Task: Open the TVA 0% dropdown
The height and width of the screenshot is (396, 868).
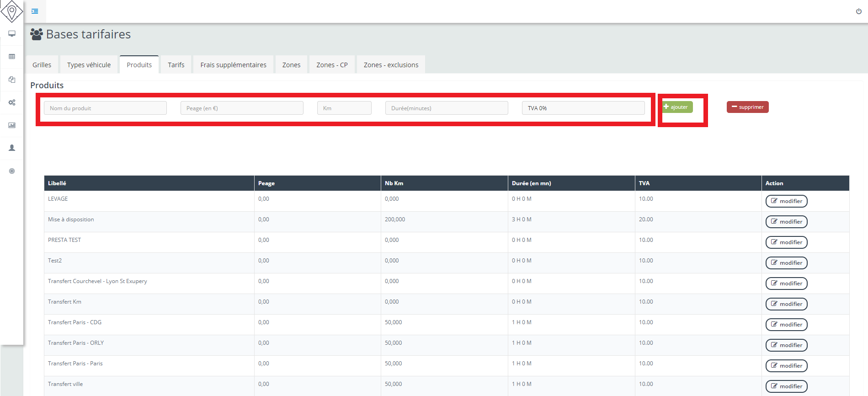Action: tap(583, 108)
